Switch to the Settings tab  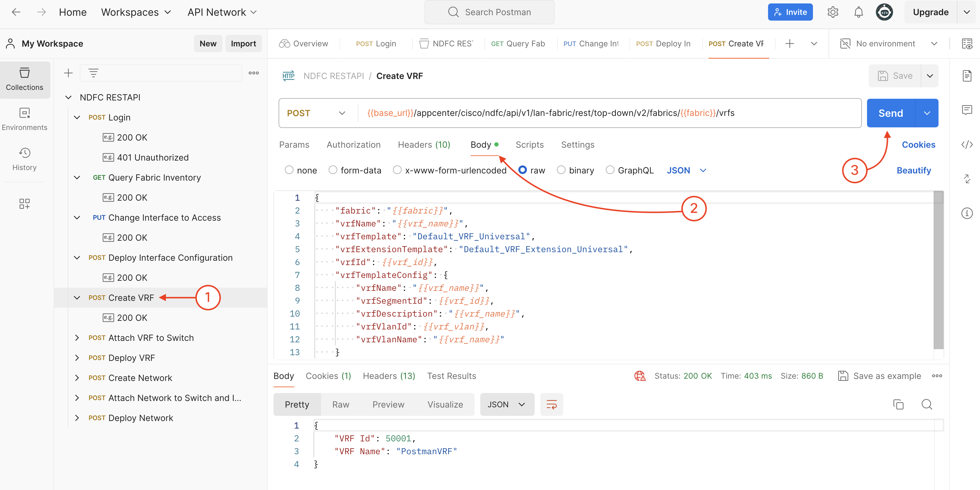coord(578,145)
